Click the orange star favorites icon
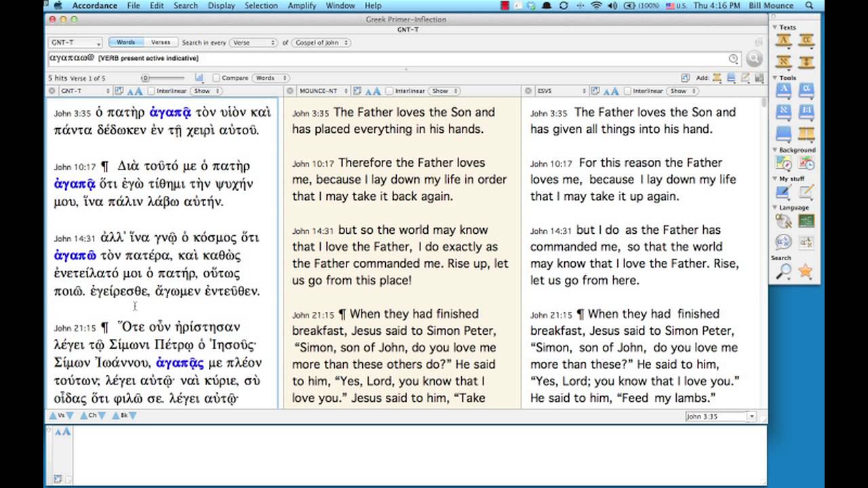Screen dimensions: 868x488 (x=806, y=271)
